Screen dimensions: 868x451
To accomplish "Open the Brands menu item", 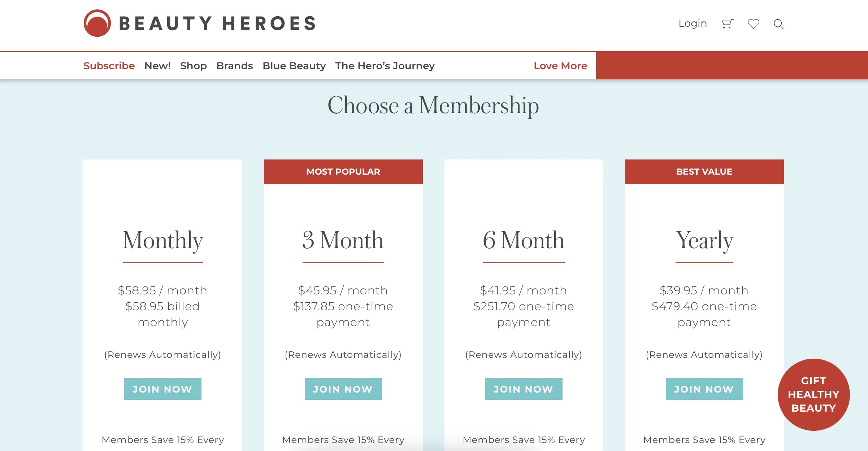I will 235,66.
